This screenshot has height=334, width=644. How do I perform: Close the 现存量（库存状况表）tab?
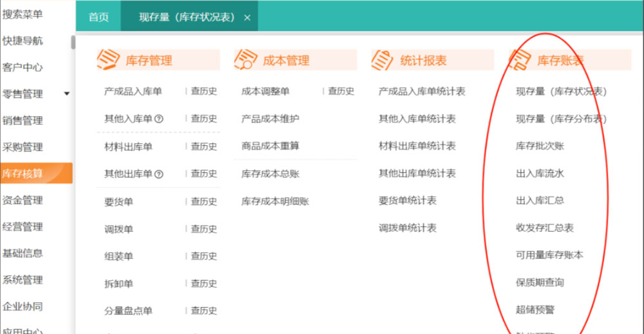click(x=247, y=18)
